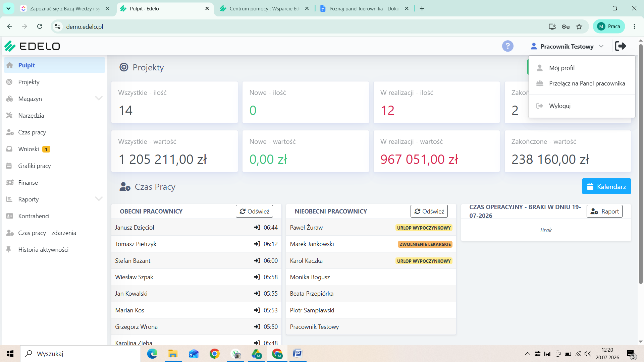Open the help question mark icon

coord(507,46)
